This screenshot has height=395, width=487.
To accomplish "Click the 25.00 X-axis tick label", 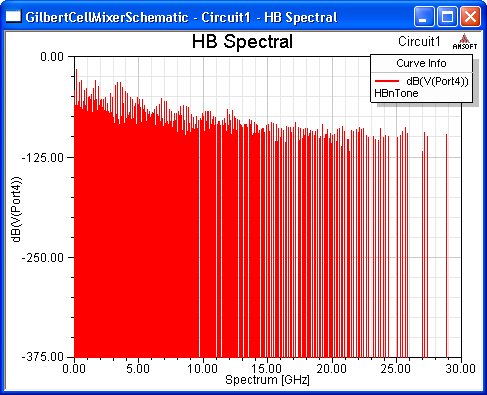I will [x=396, y=369].
